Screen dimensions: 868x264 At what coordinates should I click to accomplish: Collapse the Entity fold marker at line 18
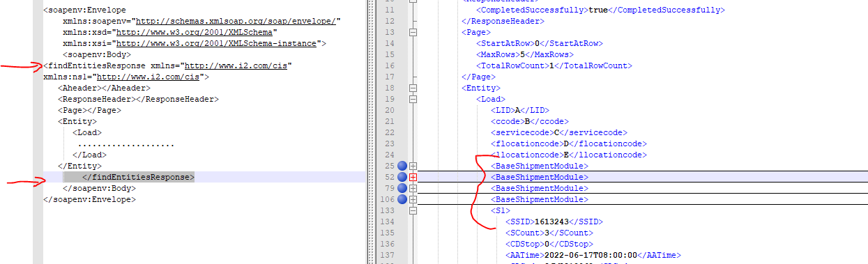pyautogui.click(x=413, y=88)
